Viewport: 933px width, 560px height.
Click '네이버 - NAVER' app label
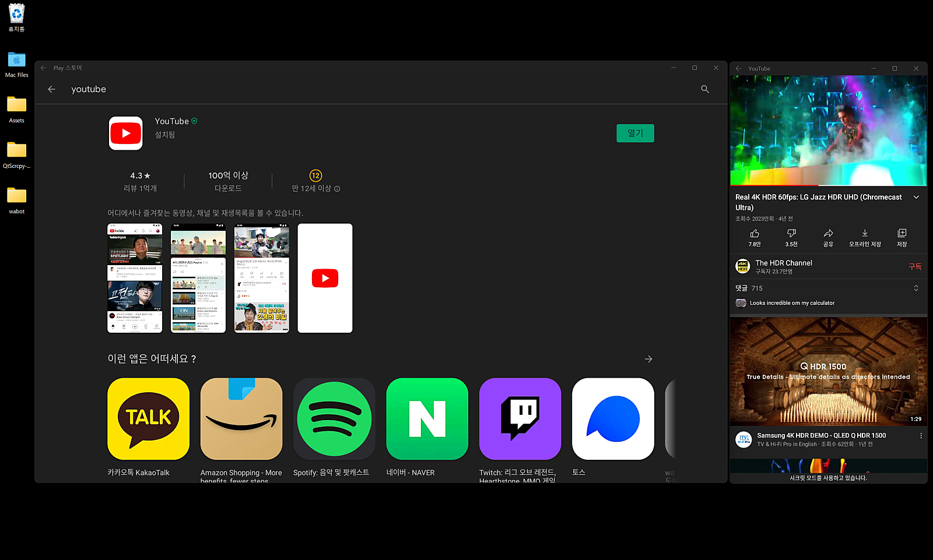411,473
